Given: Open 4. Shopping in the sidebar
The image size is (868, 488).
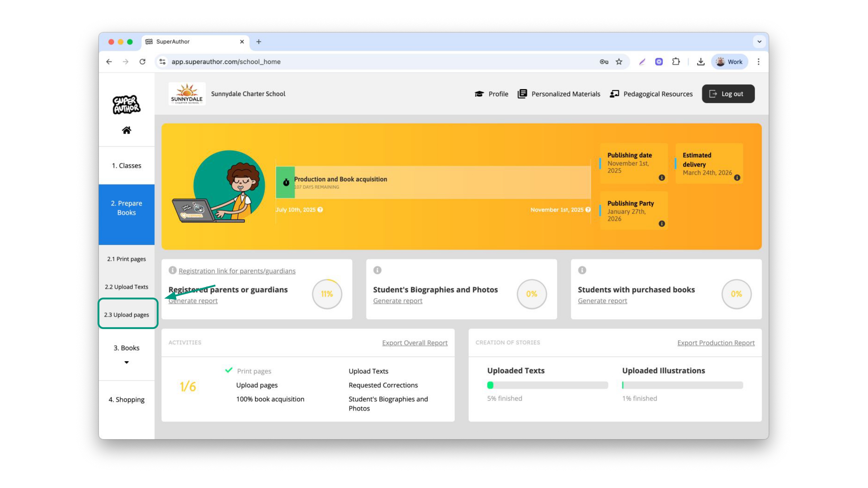Looking at the screenshot, I should click(126, 400).
